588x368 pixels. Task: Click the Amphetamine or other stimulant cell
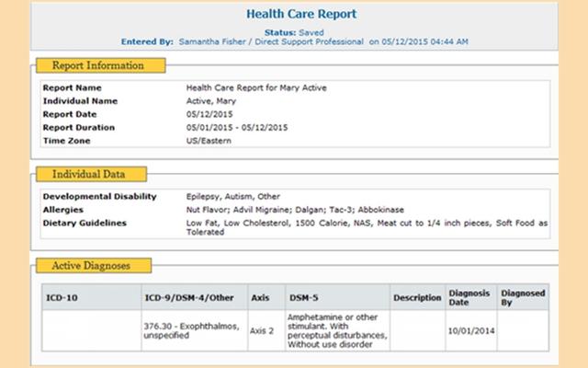[336, 331]
